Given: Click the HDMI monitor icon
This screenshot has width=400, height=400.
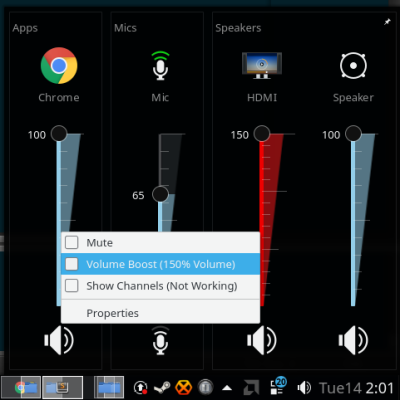Looking at the screenshot, I should [x=262, y=65].
